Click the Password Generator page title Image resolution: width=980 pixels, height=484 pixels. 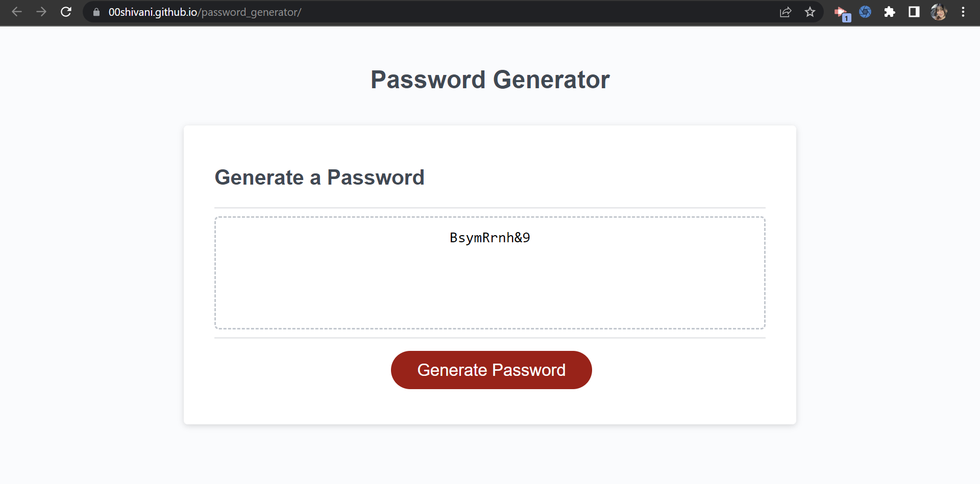coord(490,80)
